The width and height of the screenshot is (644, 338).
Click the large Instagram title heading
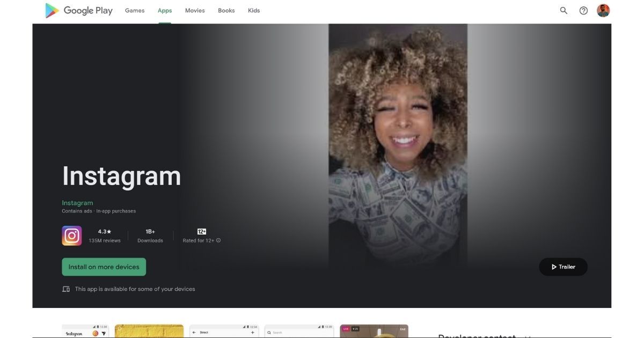coord(121,176)
